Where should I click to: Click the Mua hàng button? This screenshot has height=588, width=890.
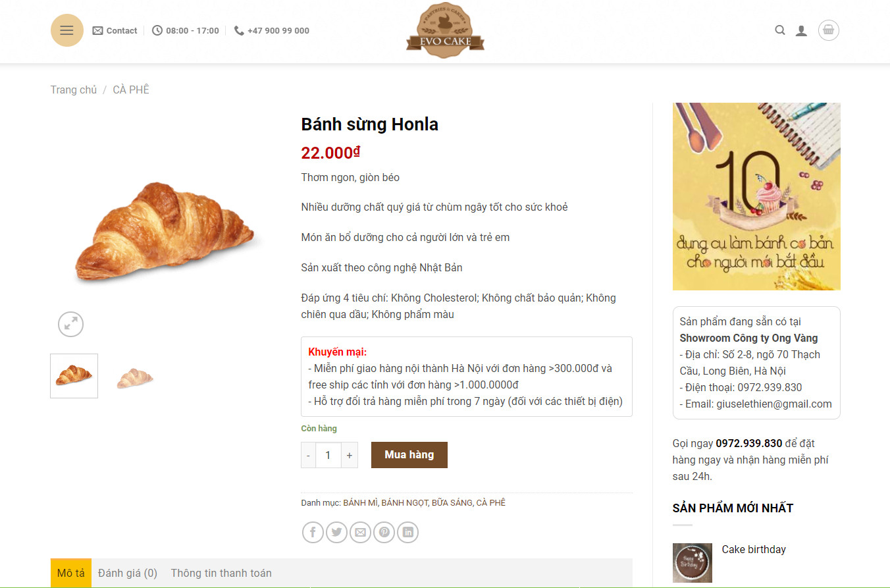(409, 455)
